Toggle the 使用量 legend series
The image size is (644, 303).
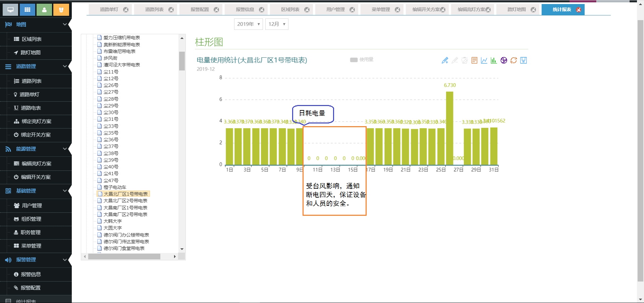362,60
